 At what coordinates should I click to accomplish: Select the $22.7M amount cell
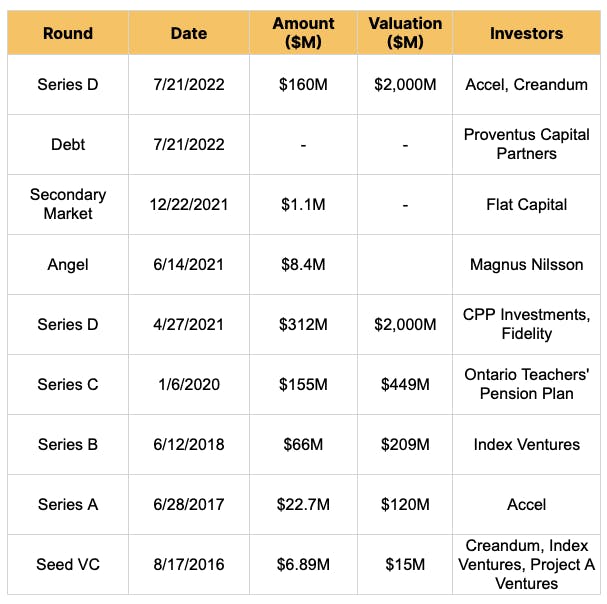(302, 504)
